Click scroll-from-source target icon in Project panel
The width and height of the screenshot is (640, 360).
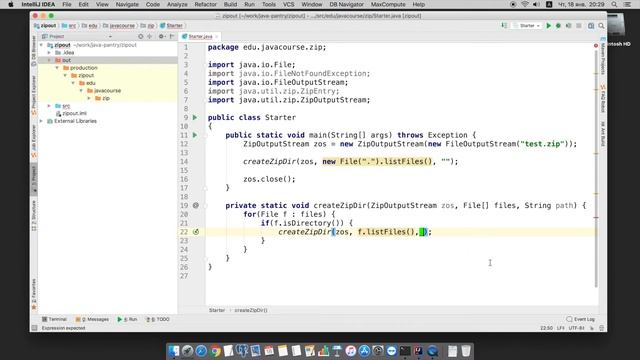(140, 36)
